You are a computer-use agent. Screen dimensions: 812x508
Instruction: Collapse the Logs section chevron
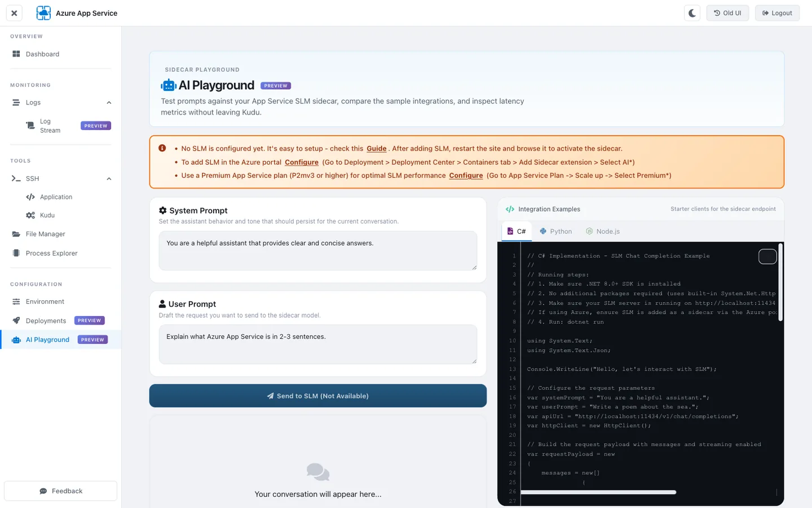[x=109, y=103]
